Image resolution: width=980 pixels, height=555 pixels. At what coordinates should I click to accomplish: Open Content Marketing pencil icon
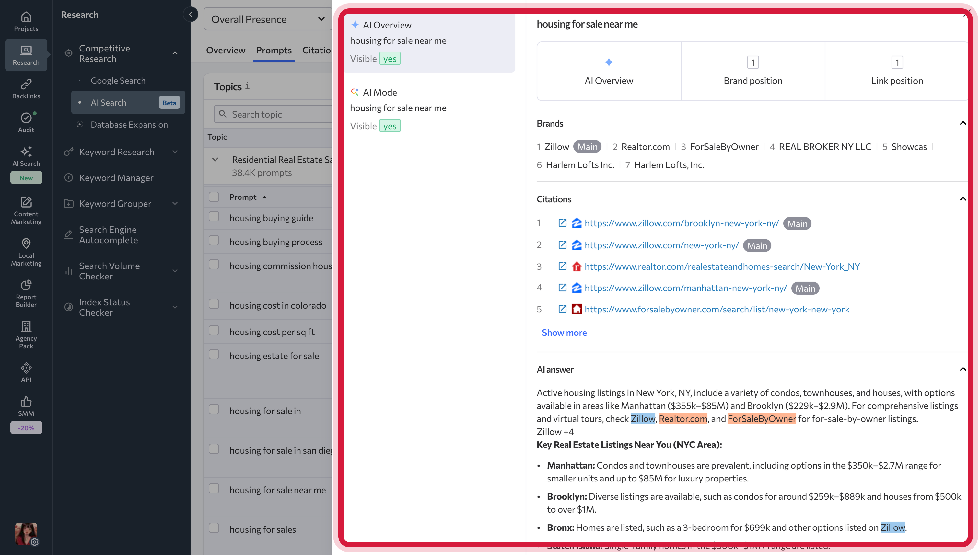point(26,202)
